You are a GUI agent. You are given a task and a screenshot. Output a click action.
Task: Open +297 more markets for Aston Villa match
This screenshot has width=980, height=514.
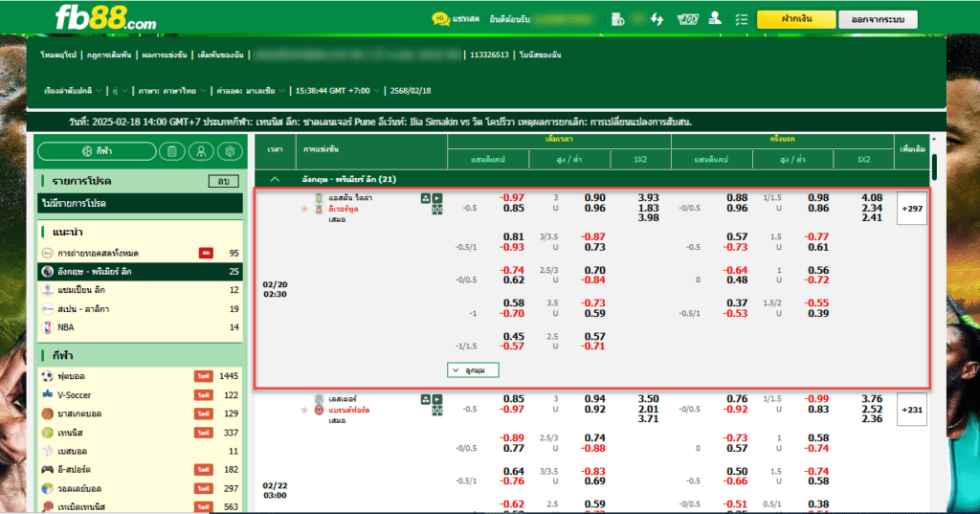(x=912, y=209)
